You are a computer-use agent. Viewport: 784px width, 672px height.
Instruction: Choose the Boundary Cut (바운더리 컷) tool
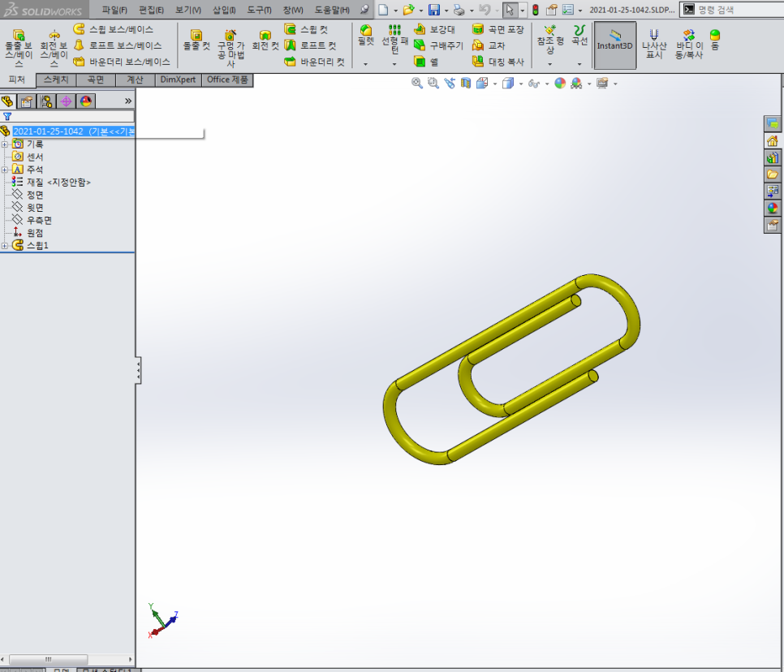[315, 62]
